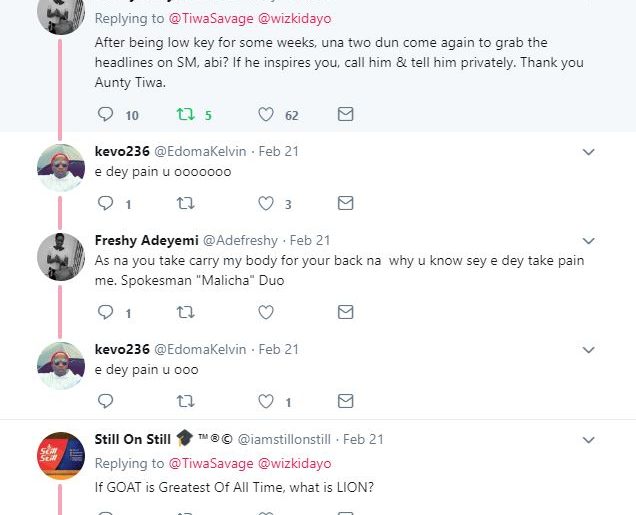636x515 pixels.
Task: Open more options on Freshy Adeyemi's tweet
Action: pos(589,241)
